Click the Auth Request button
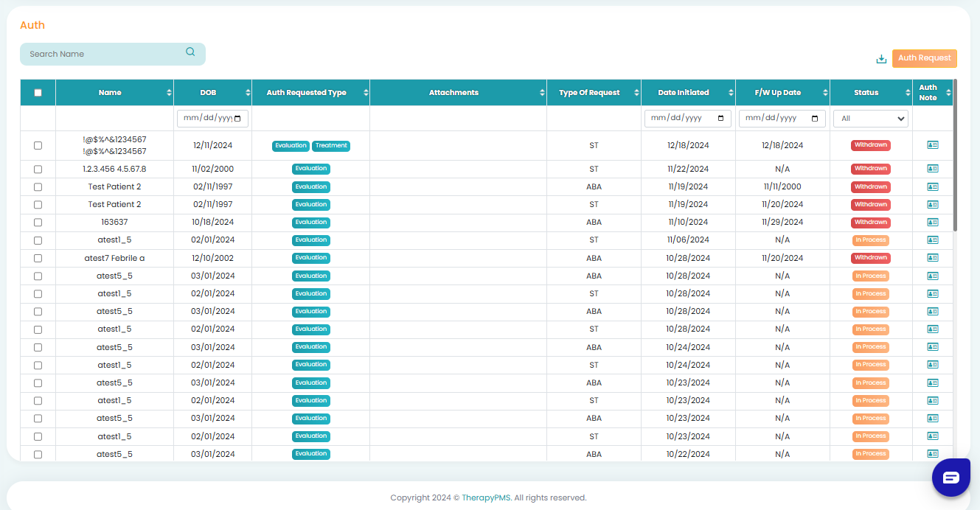 click(924, 58)
